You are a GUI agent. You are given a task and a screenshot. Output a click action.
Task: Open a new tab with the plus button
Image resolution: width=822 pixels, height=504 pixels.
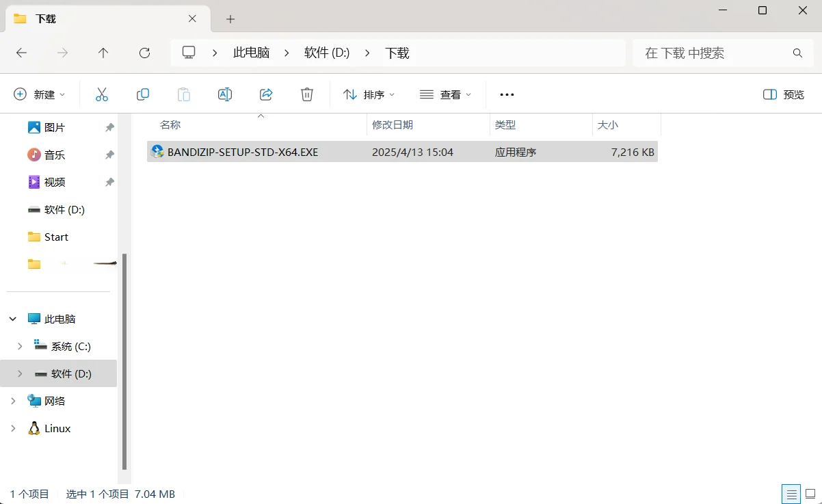tap(230, 18)
